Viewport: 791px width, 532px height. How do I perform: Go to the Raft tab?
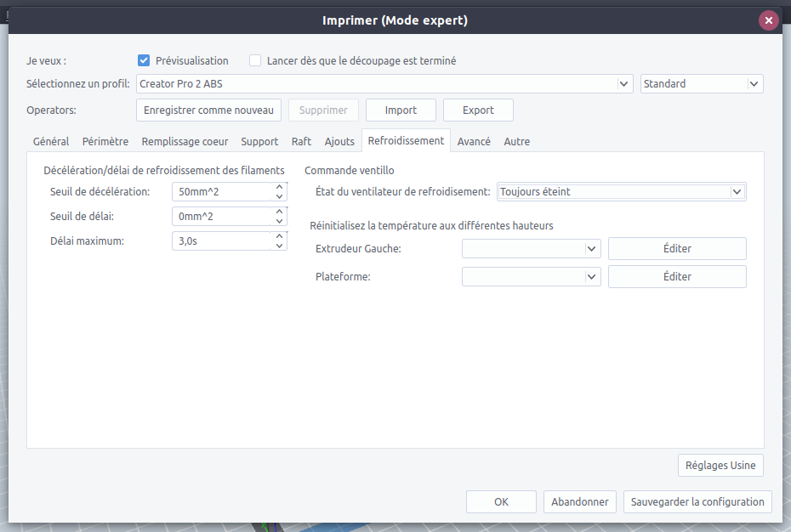click(x=301, y=142)
